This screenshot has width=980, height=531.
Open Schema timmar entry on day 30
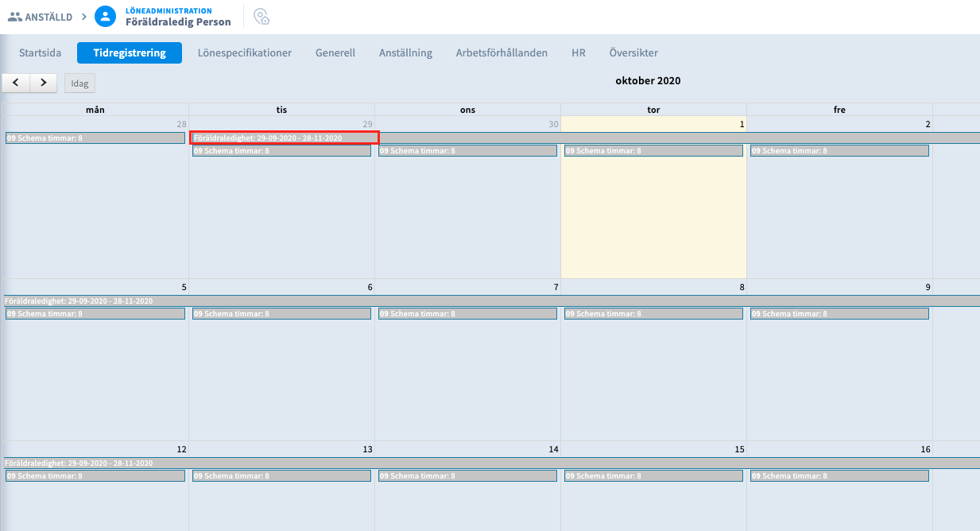(467, 150)
